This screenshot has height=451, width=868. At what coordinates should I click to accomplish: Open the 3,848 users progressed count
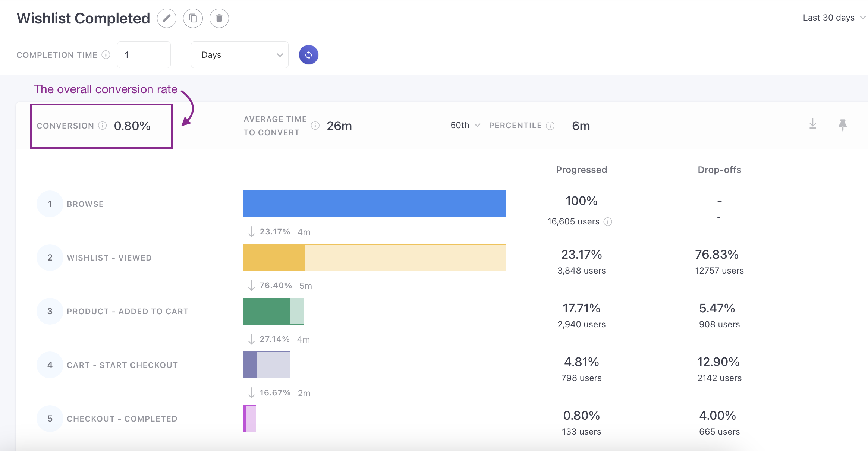582,271
